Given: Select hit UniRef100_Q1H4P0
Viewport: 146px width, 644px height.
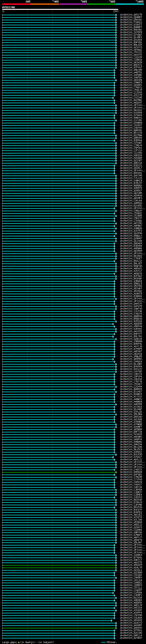Looking at the screenshot, I should 131,85.
